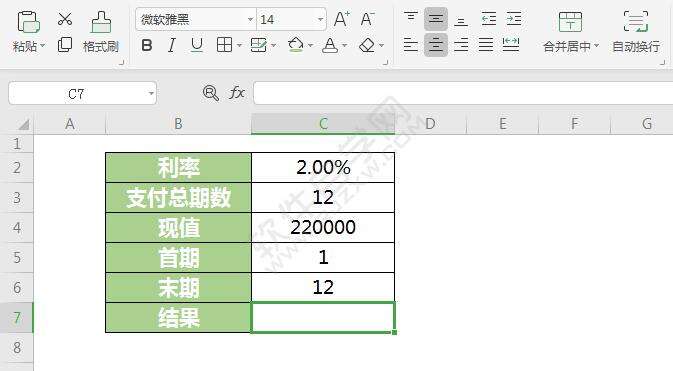
Task: Select column A header
Action: pos(70,124)
